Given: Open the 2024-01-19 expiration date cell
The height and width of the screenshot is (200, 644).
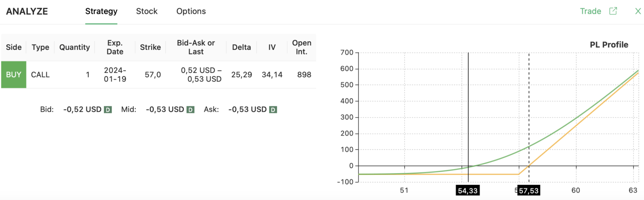Looking at the screenshot, I should click(115, 75).
